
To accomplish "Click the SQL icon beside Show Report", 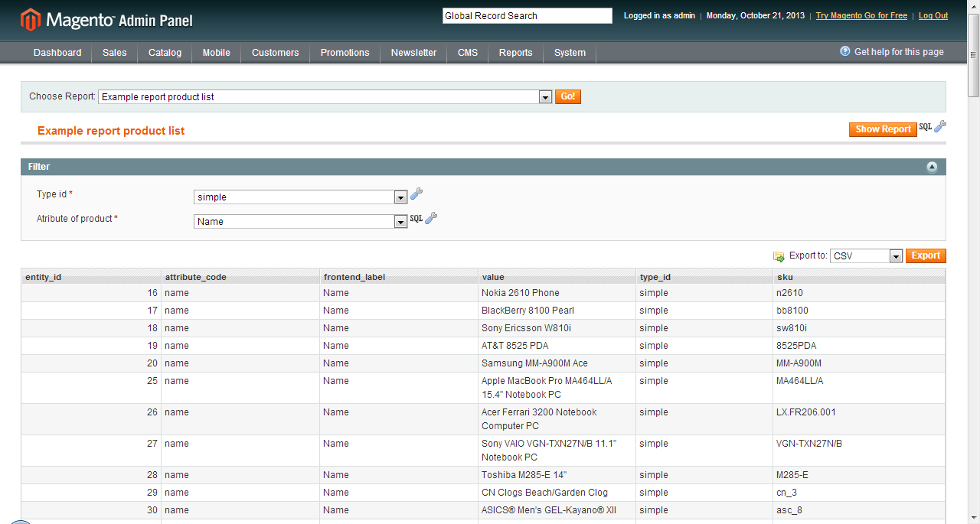I will coord(926,127).
